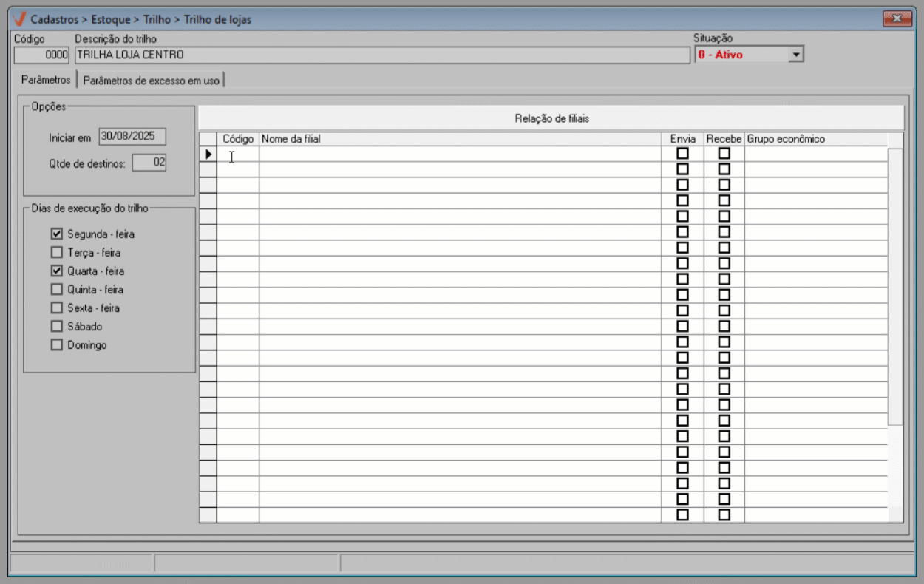Click the first row Nome da filial cell
The height and width of the screenshot is (584, 924).
point(460,154)
